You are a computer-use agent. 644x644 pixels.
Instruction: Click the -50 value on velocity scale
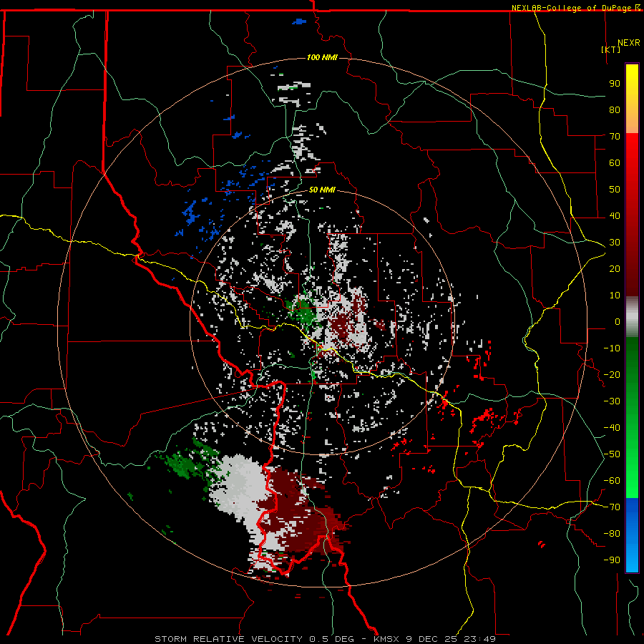pyautogui.click(x=612, y=454)
